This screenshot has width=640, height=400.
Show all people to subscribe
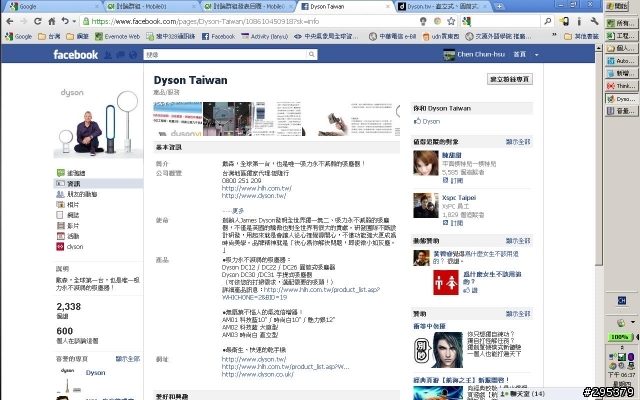518,142
